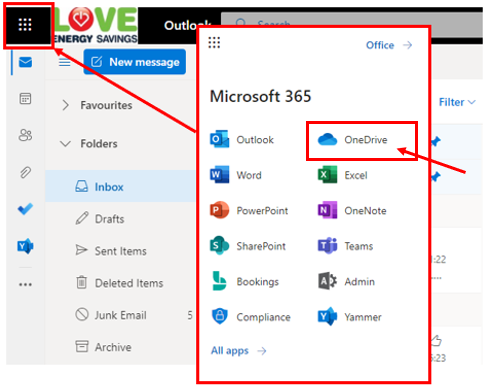Launch OneDrive from the app list
486x391 pixels.
(353, 139)
